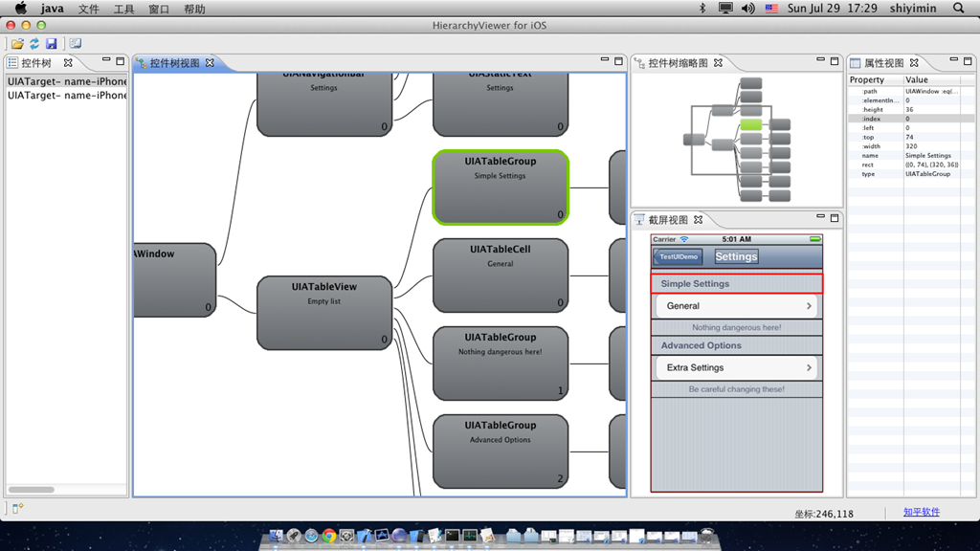Image resolution: width=980 pixels, height=551 pixels.
Task: Click the refresh toolbar icon
Action: (x=34, y=44)
